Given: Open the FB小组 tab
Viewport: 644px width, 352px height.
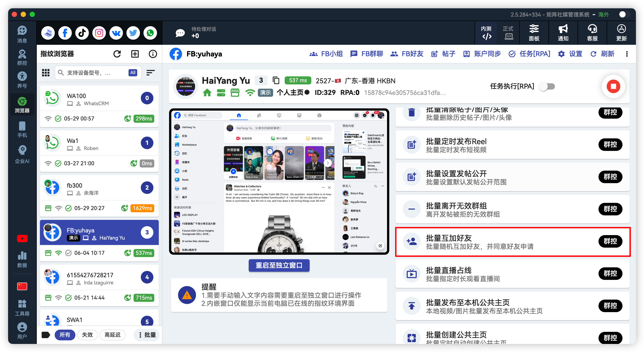Looking at the screenshot, I should coord(326,54).
